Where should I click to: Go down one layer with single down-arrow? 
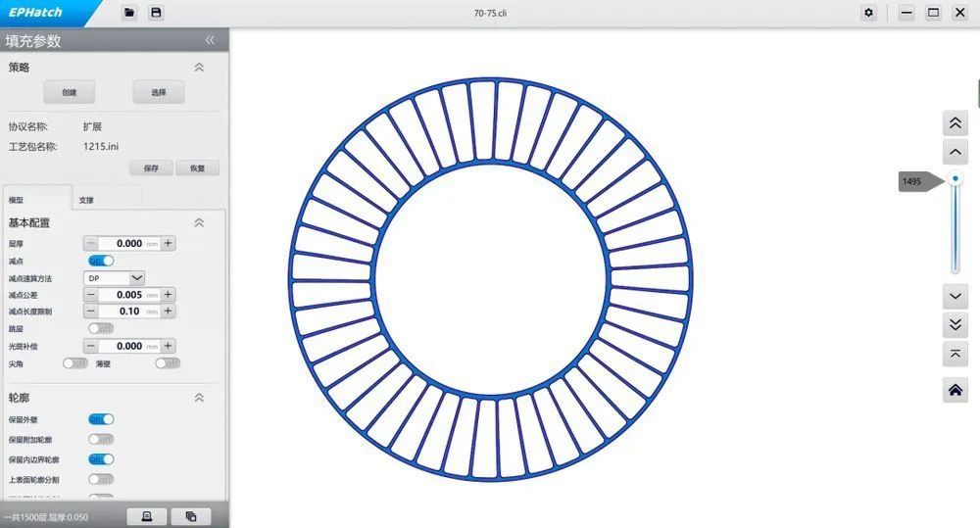(955, 296)
